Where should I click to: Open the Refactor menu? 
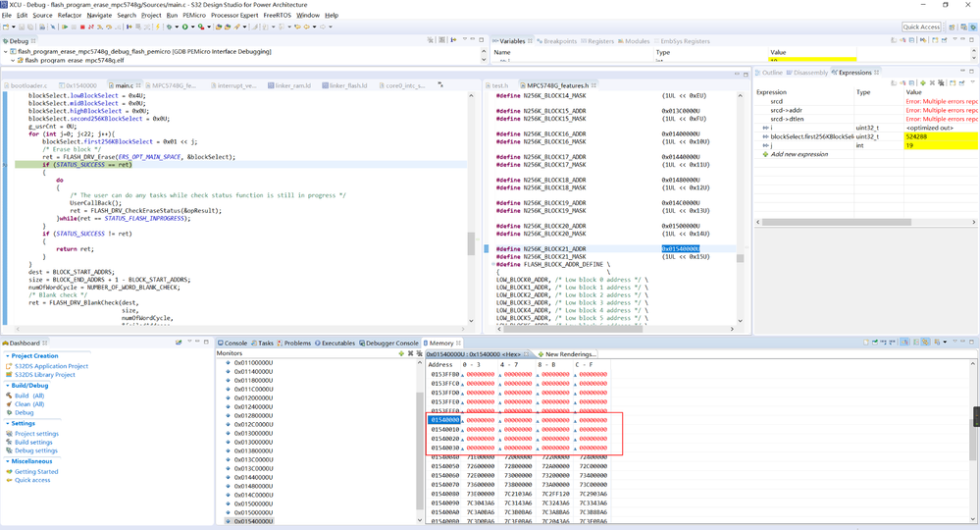coord(70,15)
